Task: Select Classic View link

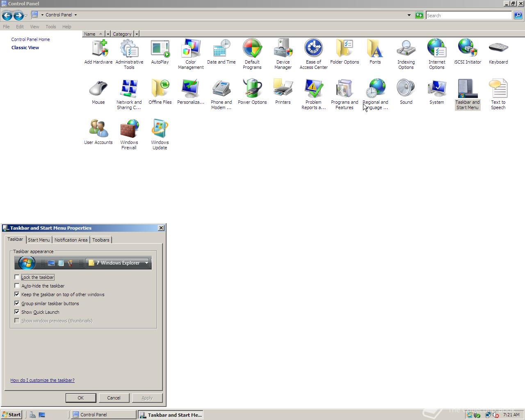Action: coord(25,48)
